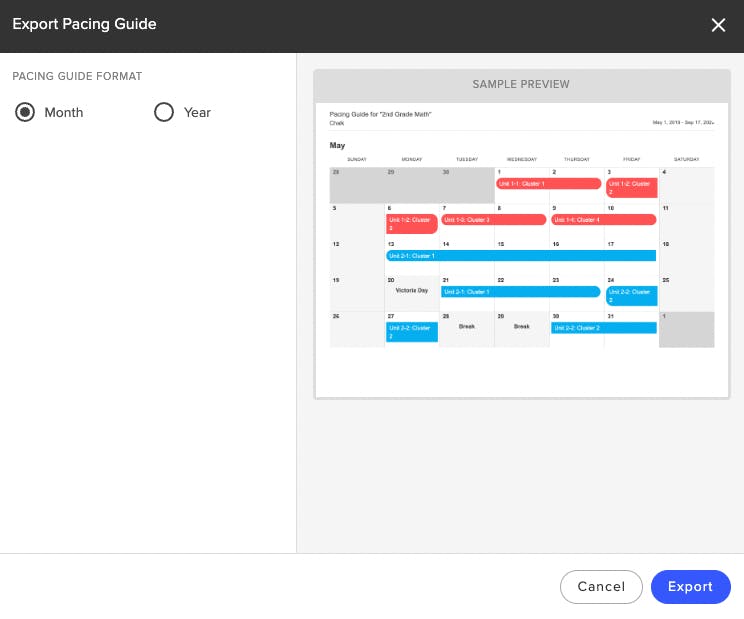Click the Month text label
The image size is (744, 619).
pos(64,112)
